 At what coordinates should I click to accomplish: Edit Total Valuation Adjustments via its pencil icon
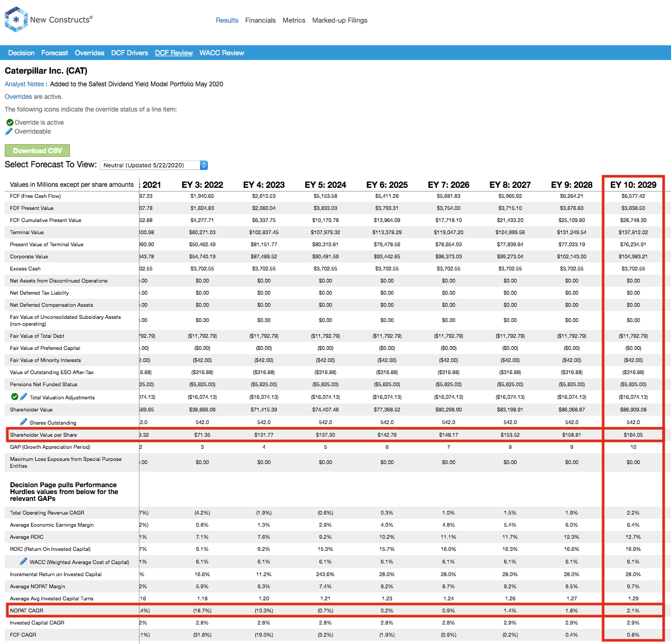click(x=24, y=397)
